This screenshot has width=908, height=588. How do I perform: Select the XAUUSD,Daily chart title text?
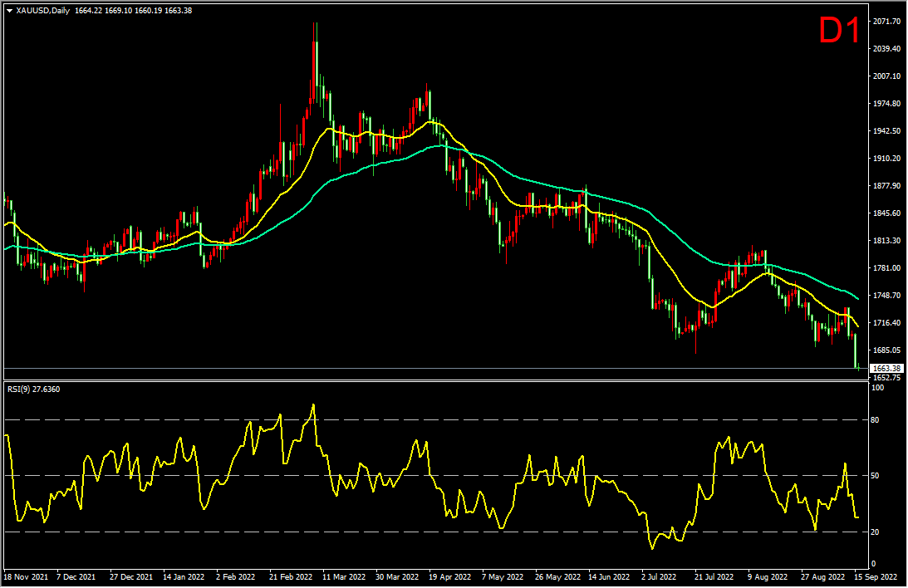click(x=43, y=11)
